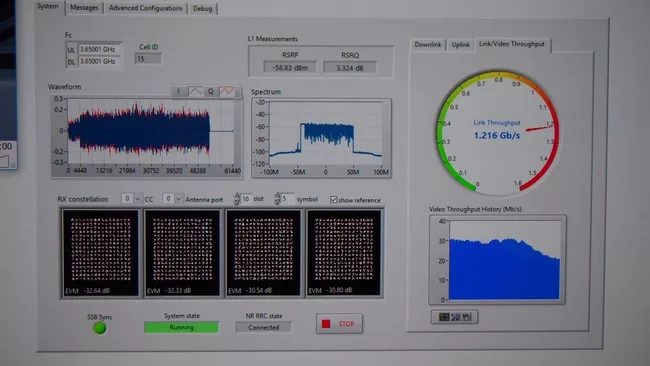650x366 pixels.
Task: Open the Debug tab
Action: pyautogui.click(x=202, y=8)
